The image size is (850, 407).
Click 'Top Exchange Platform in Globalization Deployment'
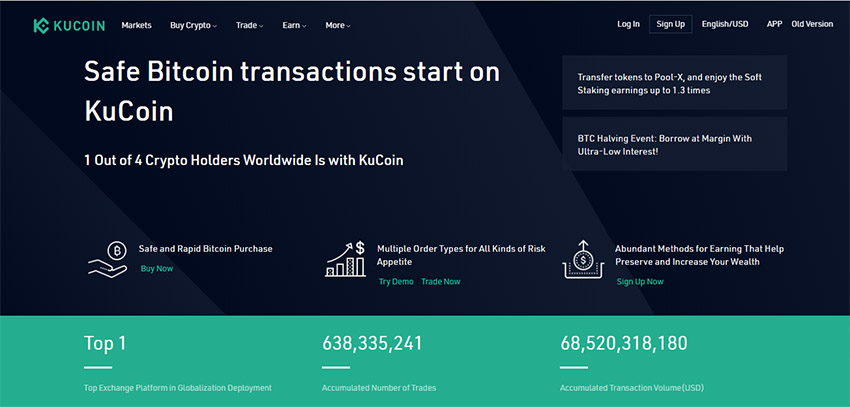(178, 388)
